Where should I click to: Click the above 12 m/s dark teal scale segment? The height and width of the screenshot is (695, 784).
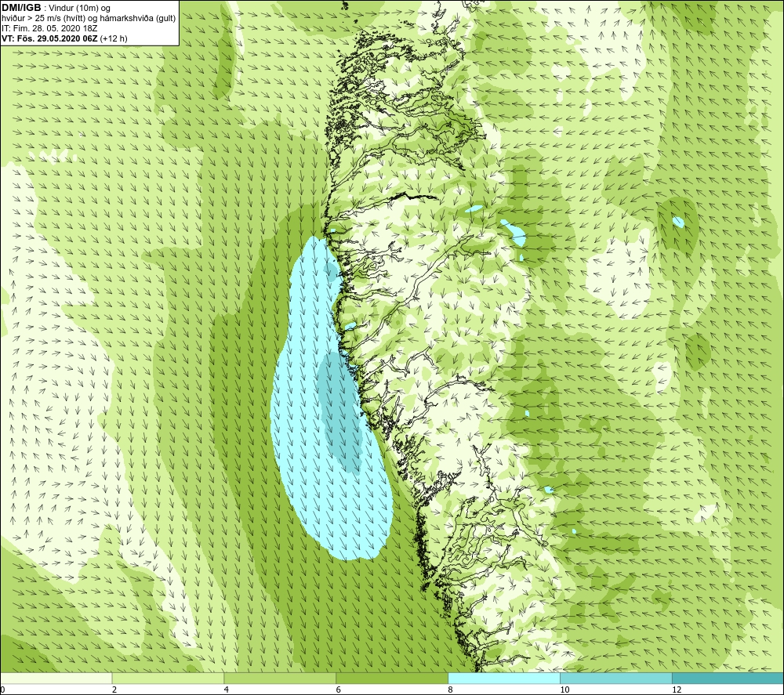(x=728, y=678)
